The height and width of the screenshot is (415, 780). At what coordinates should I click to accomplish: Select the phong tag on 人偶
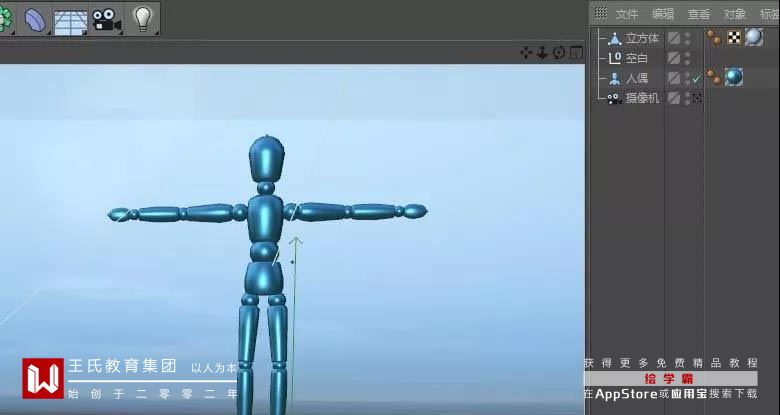pos(714,77)
